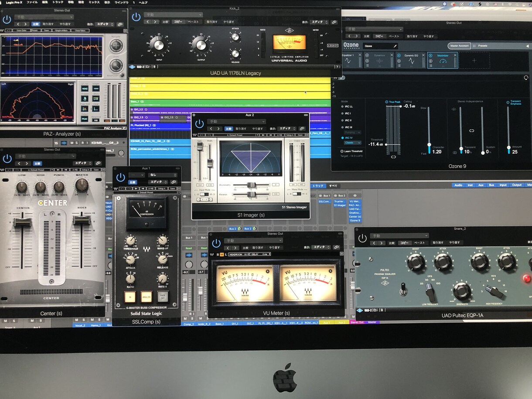Select the IRC LL mode in Ozone Maximizer
532x399 pixels.
tap(341, 106)
